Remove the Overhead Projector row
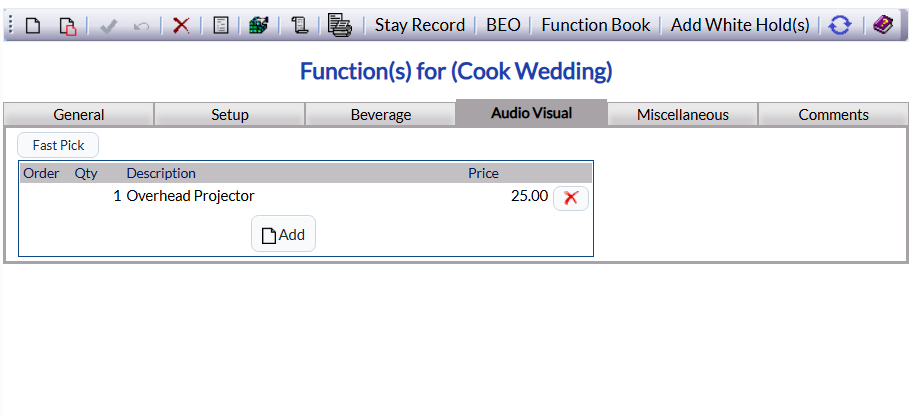 (571, 198)
